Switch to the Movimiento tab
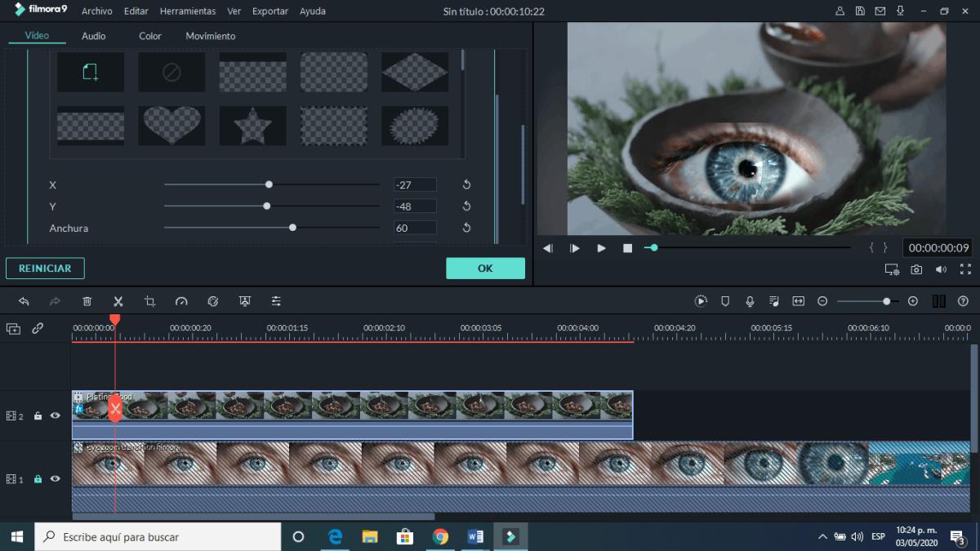 pyautogui.click(x=210, y=36)
